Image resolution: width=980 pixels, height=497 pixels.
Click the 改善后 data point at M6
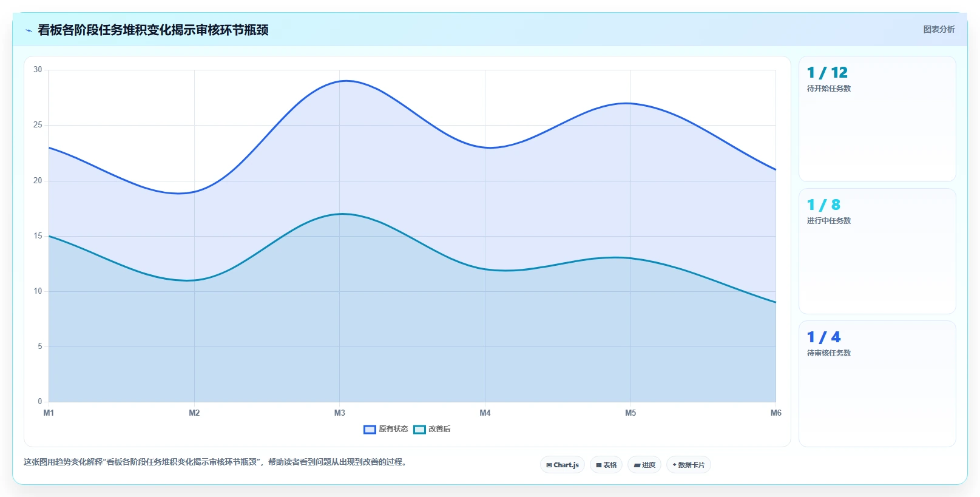776,302
